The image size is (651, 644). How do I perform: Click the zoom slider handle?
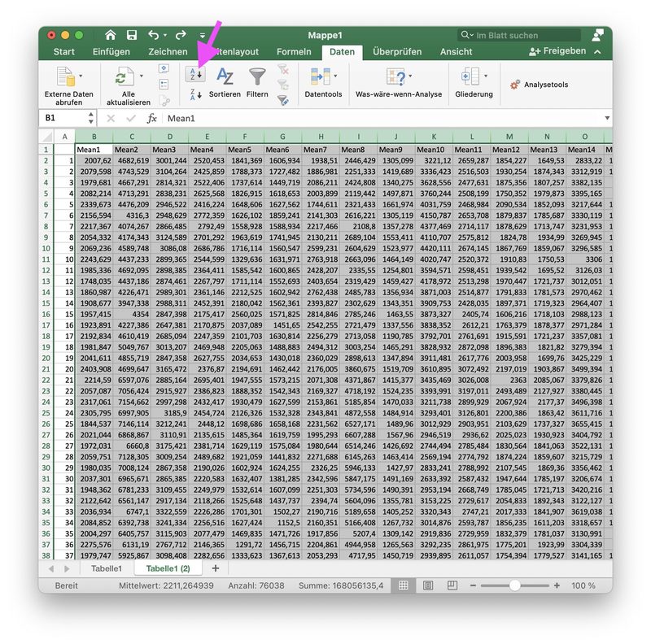(515, 585)
